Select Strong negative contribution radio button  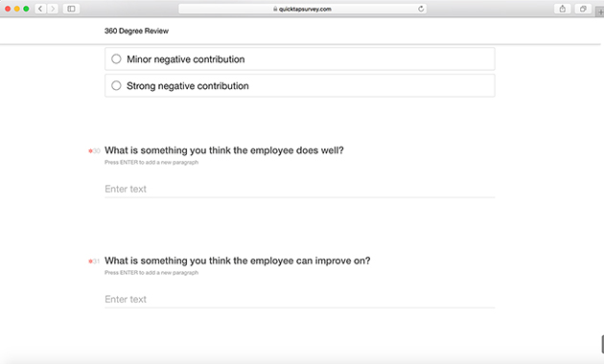pos(116,85)
